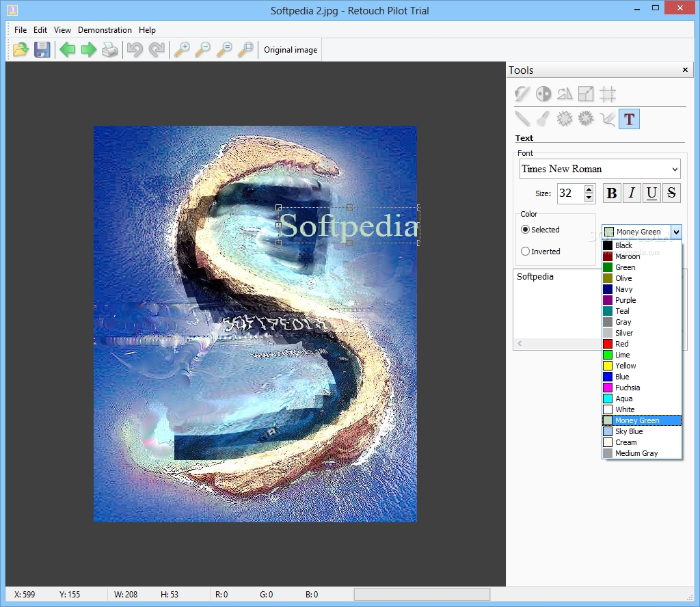Zoom in with the plus magnifier
700x607 pixels.
[182, 49]
